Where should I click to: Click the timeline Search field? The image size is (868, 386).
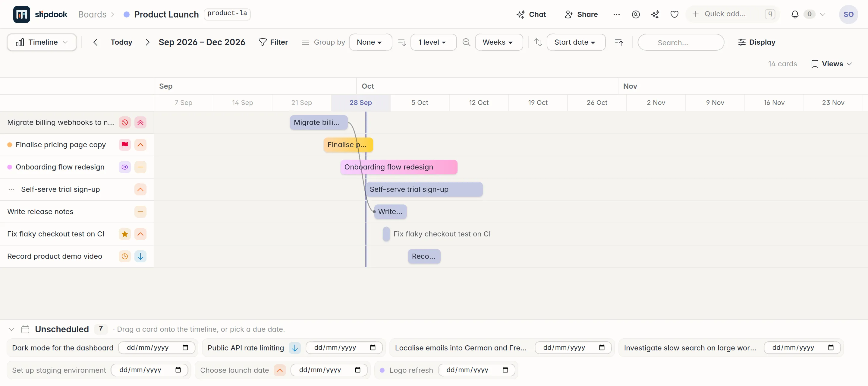[681, 43]
